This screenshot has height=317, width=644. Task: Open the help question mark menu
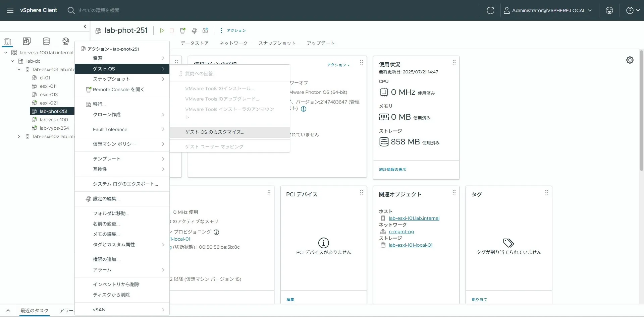(633, 10)
